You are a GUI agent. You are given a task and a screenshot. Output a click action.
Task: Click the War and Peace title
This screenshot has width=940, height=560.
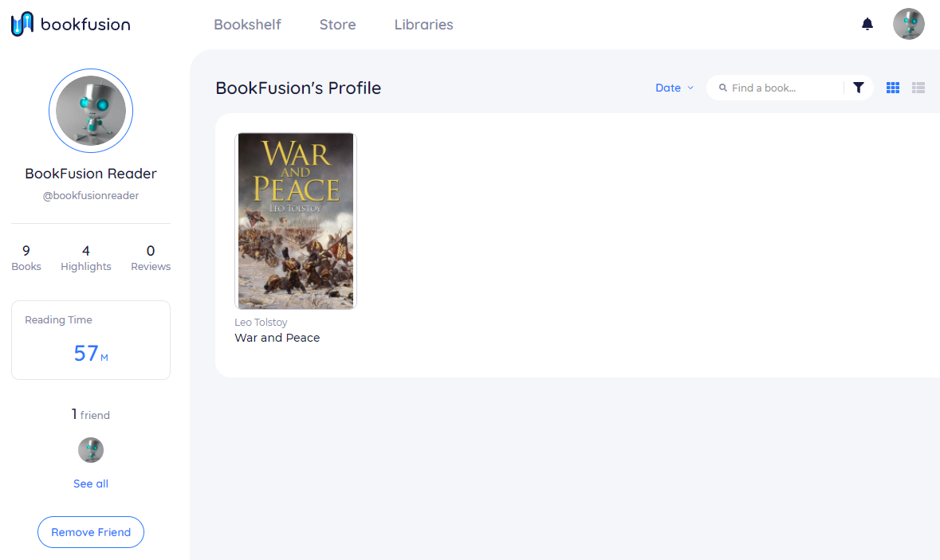tap(277, 338)
